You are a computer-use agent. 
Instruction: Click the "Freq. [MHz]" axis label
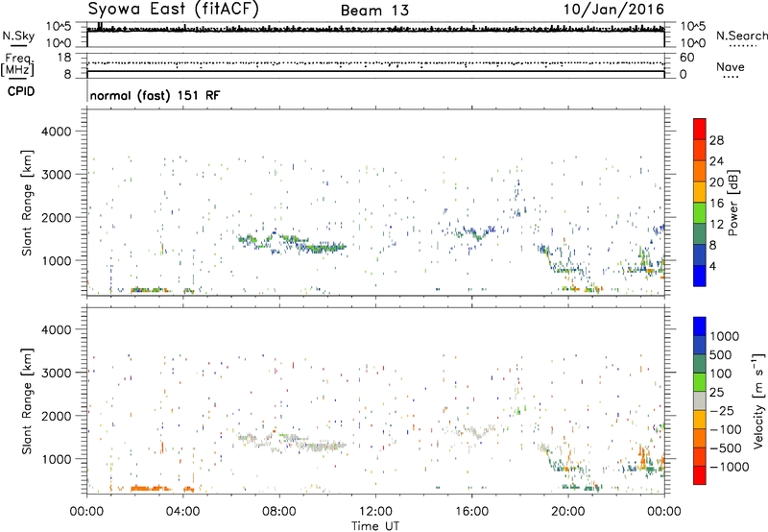(x=17, y=64)
